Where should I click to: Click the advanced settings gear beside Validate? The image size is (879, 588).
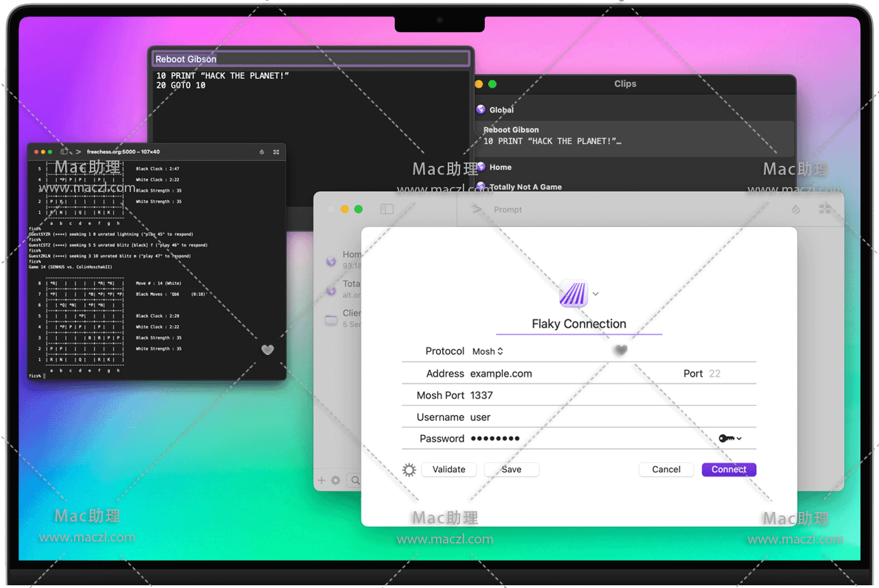409,470
